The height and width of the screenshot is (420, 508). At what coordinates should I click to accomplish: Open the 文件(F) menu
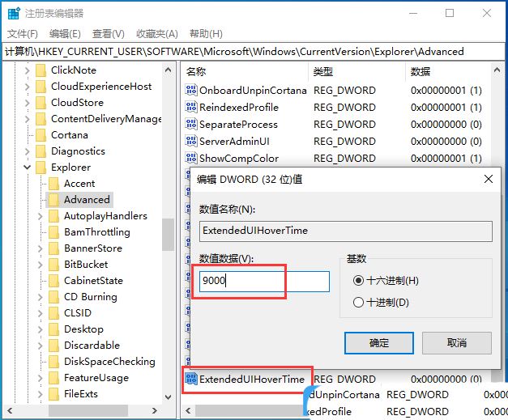pyautogui.click(x=23, y=34)
